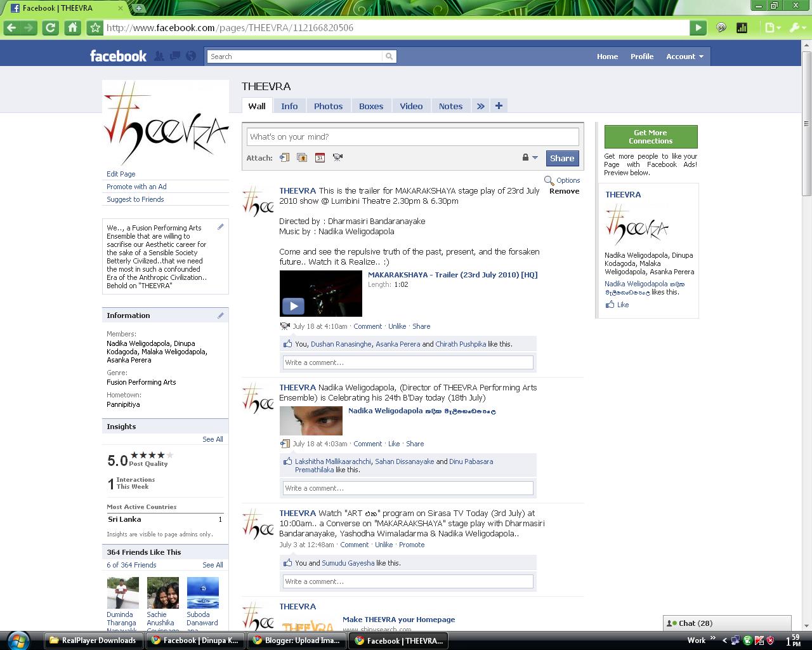Screen dimensions: 812x650
Task: Click the search magnifier button
Action: pos(389,56)
